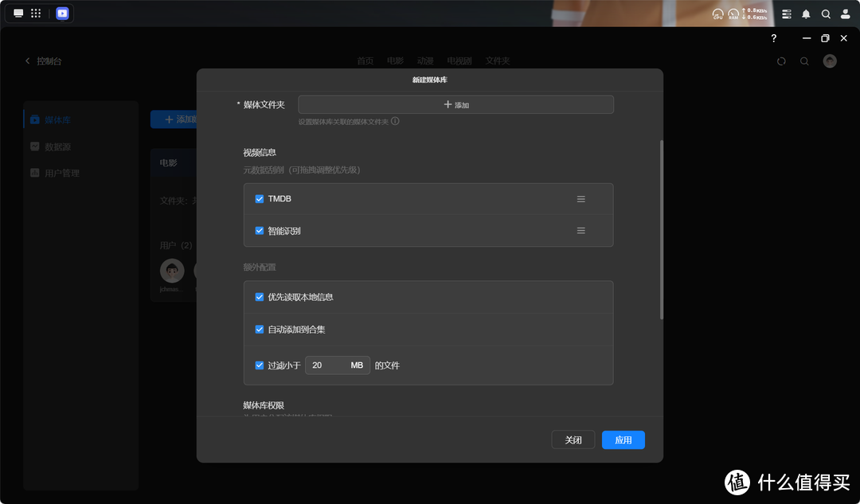Uncheck the TMDB metadata scraper

260,199
